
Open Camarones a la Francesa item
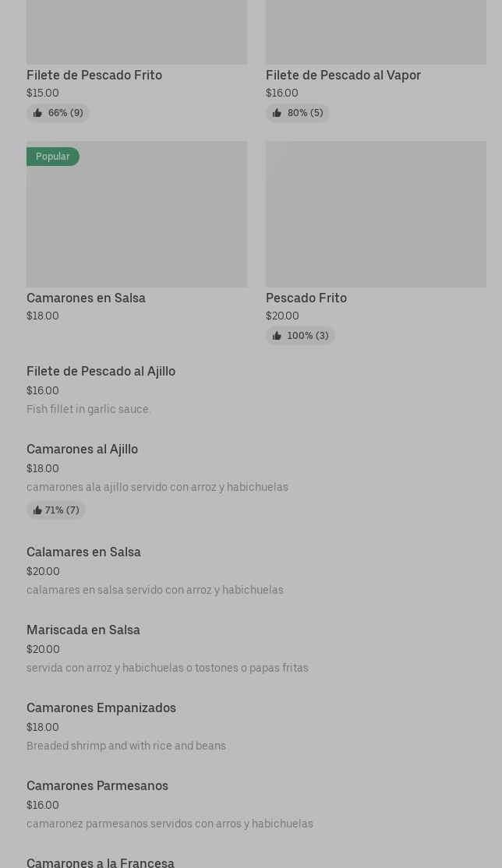point(101,862)
